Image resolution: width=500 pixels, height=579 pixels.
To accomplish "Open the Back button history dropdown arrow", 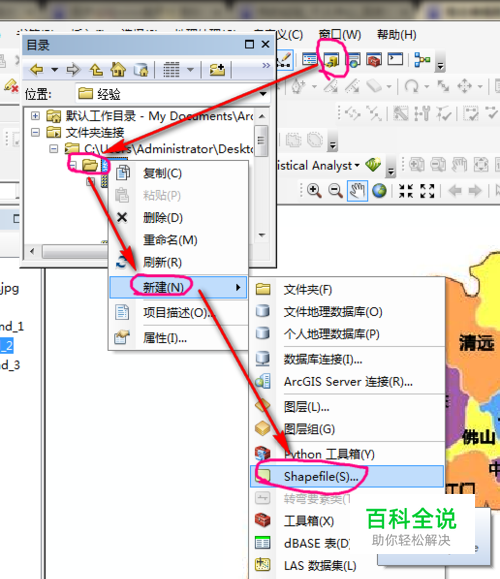I will [55, 69].
